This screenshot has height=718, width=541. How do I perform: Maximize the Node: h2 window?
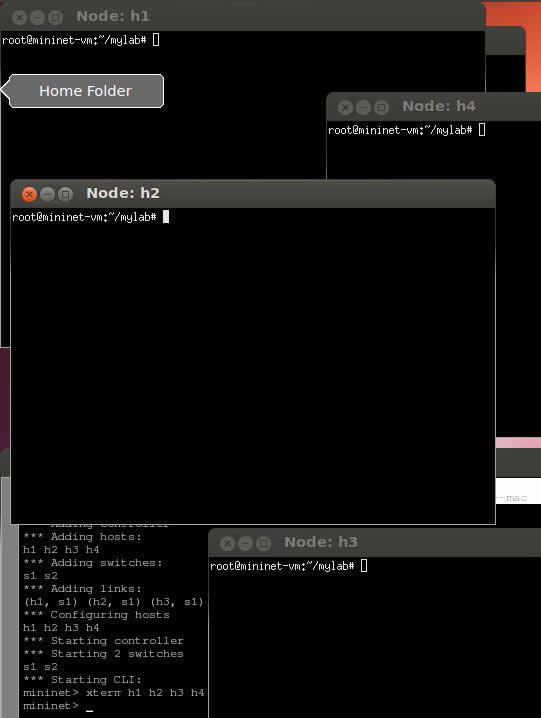point(66,194)
